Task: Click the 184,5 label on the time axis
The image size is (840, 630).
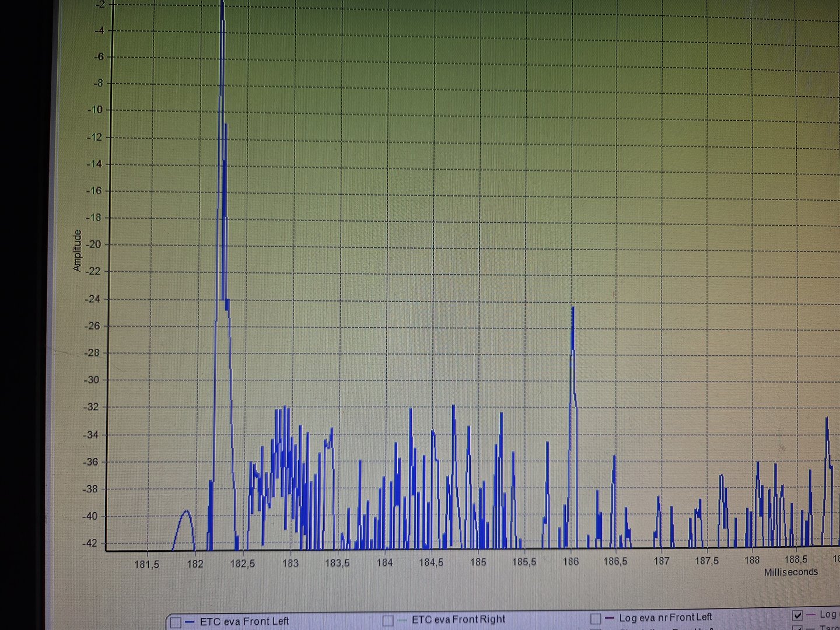Action: (431, 563)
